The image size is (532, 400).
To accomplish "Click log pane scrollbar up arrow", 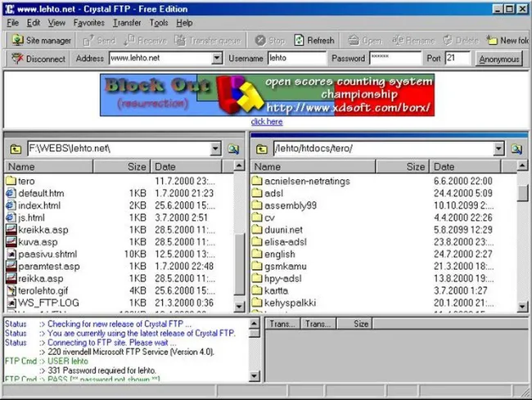I will point(254,324).
